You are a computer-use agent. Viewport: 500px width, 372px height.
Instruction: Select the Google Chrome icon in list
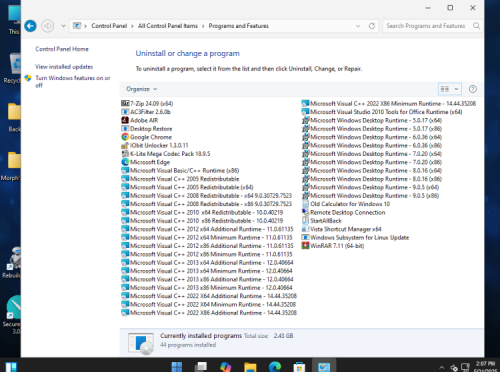(125, 137)
